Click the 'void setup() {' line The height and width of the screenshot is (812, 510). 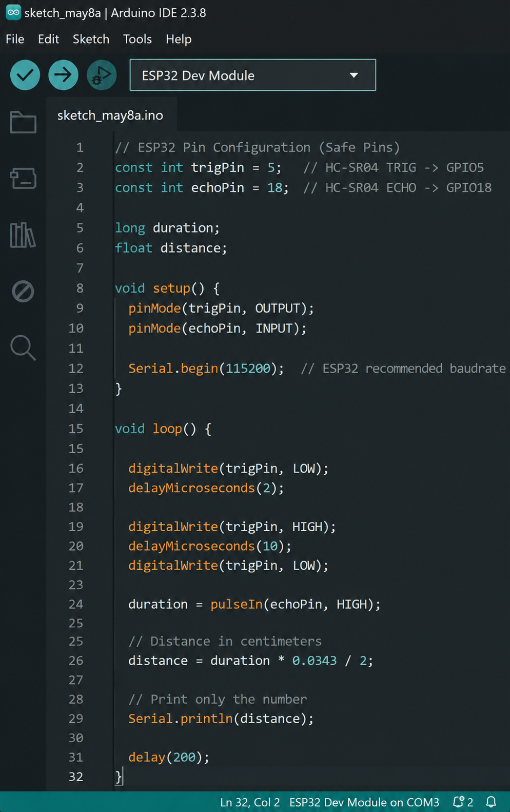(167, 288)
